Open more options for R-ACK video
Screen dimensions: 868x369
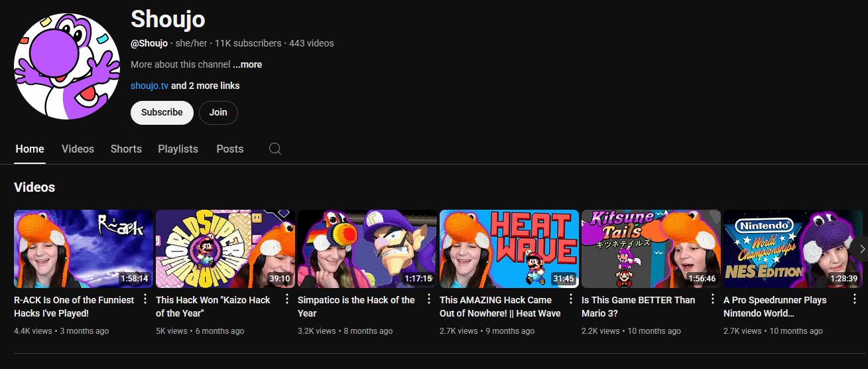tap(145, 299)
